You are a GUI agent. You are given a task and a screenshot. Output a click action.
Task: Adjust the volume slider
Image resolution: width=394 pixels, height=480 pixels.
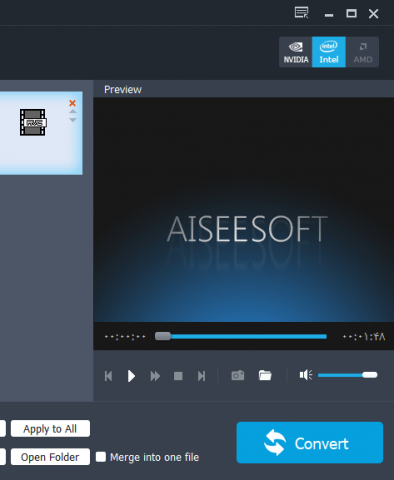348,375
